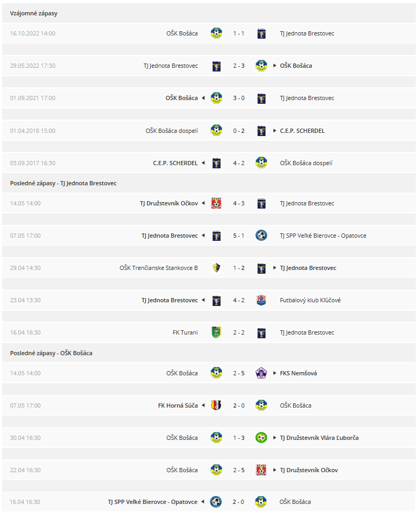Open the 1 - 1 result from 16.10.2022

click(x=239, y=33)
